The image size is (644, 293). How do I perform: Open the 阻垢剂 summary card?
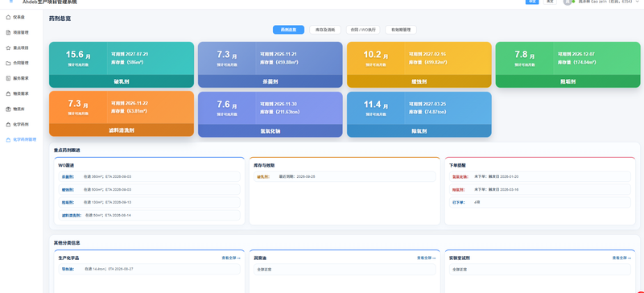[568, 64]
